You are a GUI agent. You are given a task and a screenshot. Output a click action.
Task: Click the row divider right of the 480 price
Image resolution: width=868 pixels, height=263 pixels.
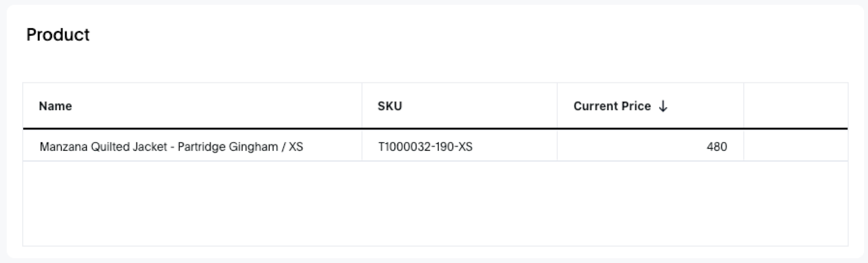[744, 146]
